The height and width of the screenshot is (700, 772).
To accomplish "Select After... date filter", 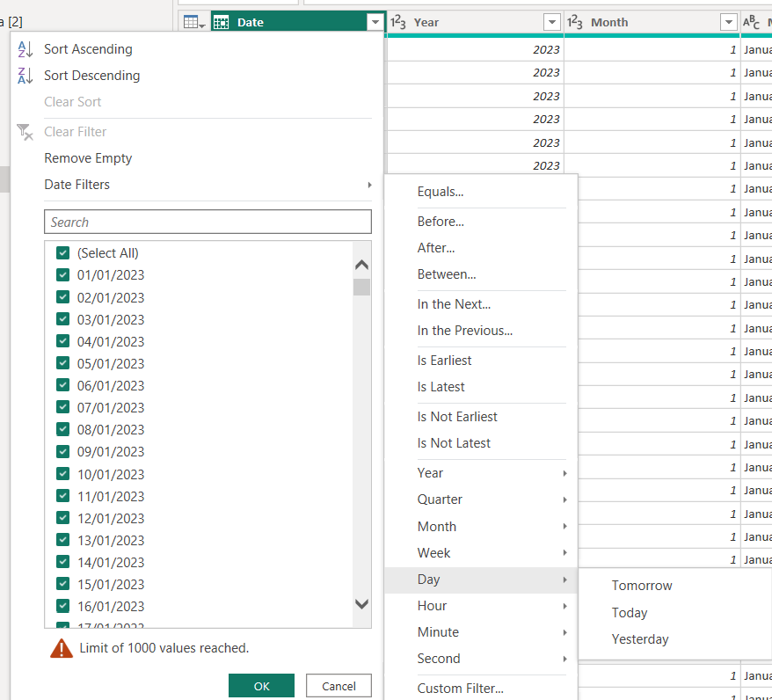I will (x=436, y=248).
